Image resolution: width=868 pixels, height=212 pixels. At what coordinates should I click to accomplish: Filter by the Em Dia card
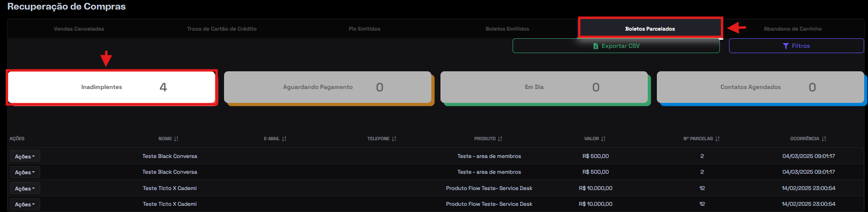(x=544, y=87)
